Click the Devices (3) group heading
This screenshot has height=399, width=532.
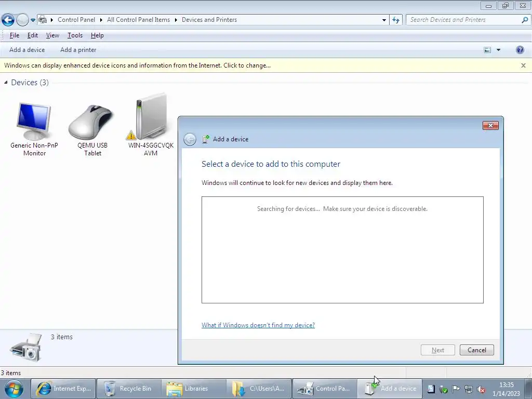point(30,83)
